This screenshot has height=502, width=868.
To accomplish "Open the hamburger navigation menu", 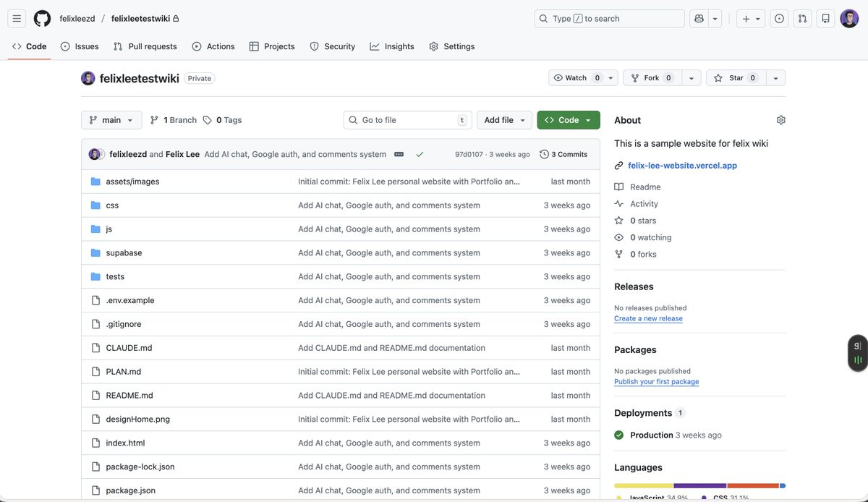I will tap(17, 19).
